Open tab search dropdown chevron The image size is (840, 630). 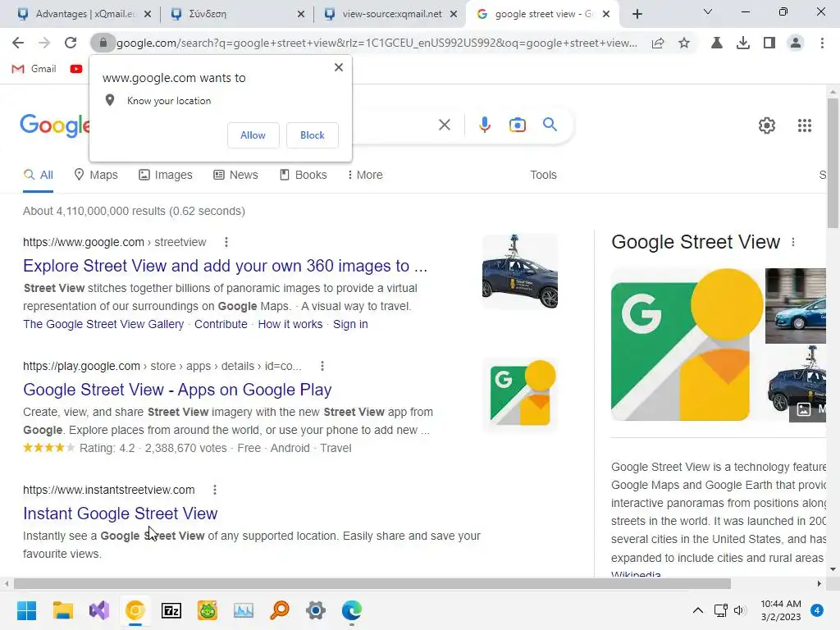click(708, 11)
